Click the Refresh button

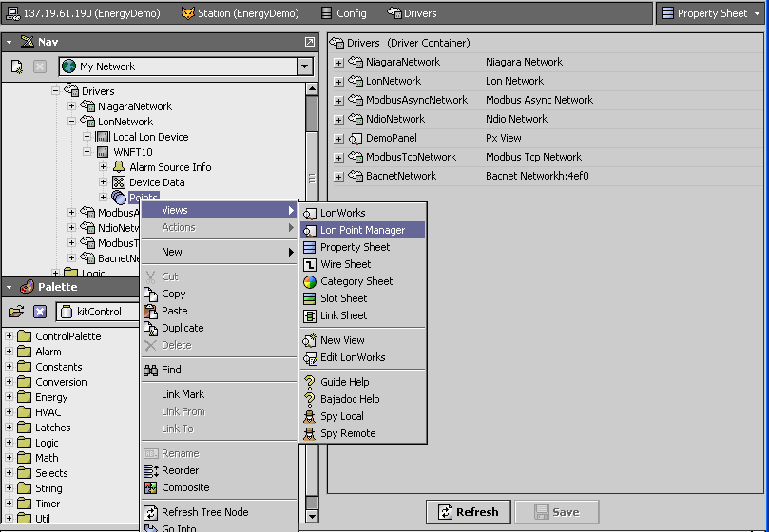click(468, 512)
